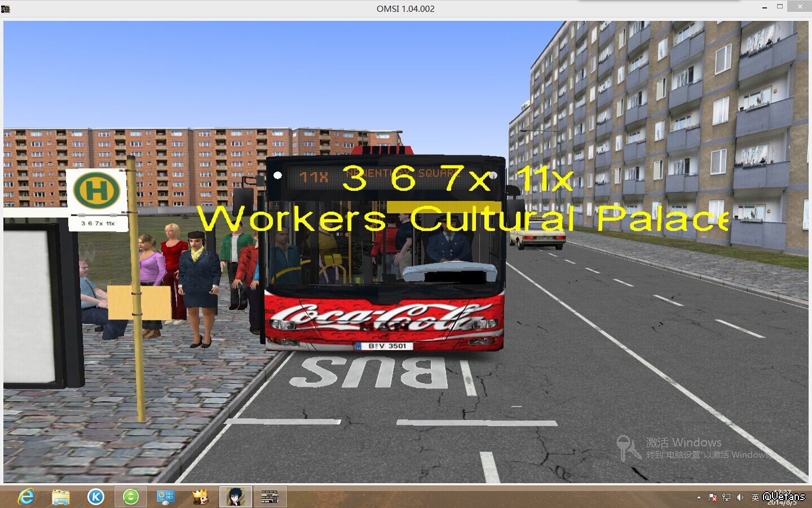Minimize the OMSI window
Image resolution: width=812 pixels, height=508 pixels.
tap(765, 8)
